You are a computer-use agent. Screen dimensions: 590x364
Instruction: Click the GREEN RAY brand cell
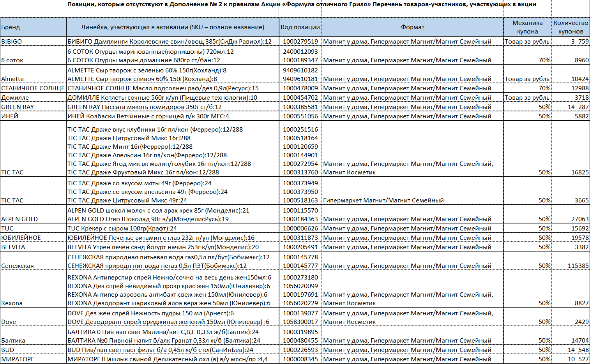pyautogui.click(x=33, y=107)
